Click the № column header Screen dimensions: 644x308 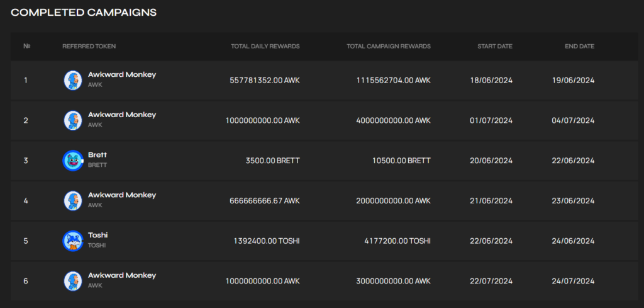click(26, 46)
